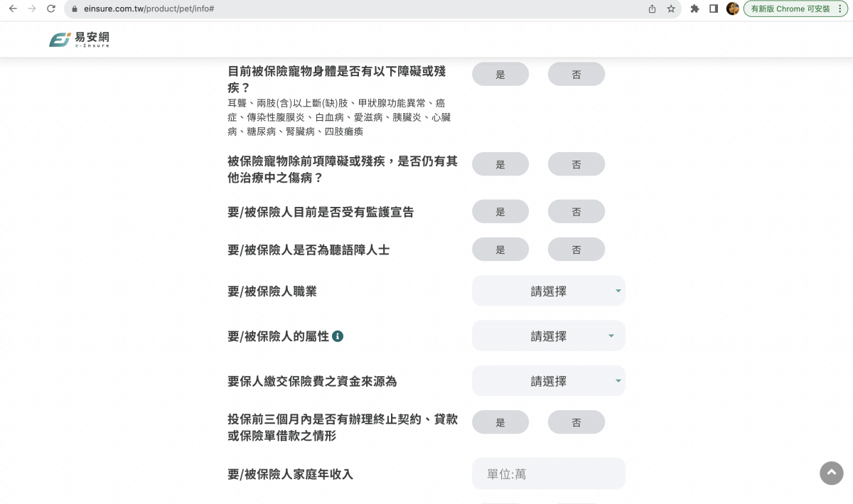853x504 pixels.
Task: Click the browser reload icon
Action: click(x=50, y=9)
